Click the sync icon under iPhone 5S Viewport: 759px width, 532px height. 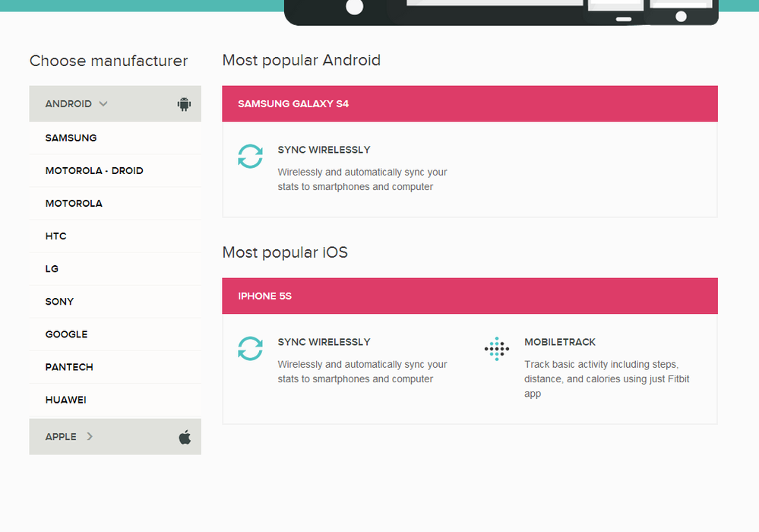pyautogui.click(x=250, y=349)
